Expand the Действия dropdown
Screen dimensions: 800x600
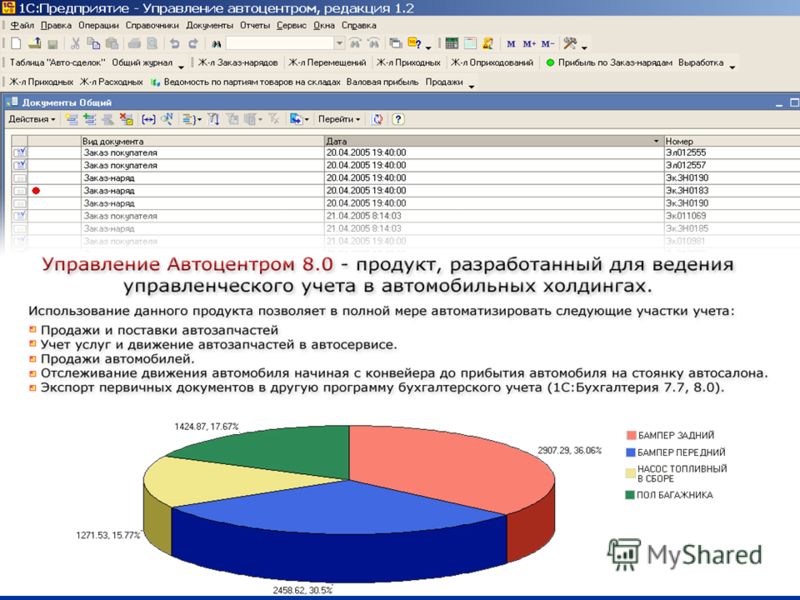click(32, 119)
